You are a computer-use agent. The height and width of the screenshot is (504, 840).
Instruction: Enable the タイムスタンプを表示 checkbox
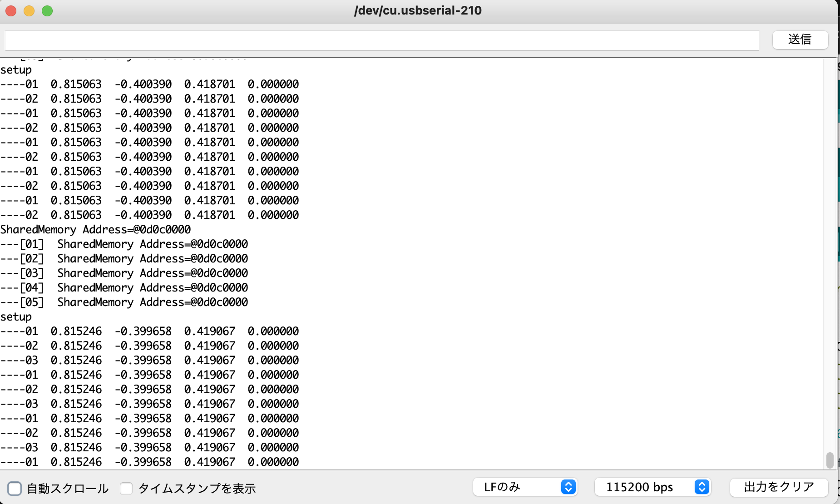click(x=126, y=489)
